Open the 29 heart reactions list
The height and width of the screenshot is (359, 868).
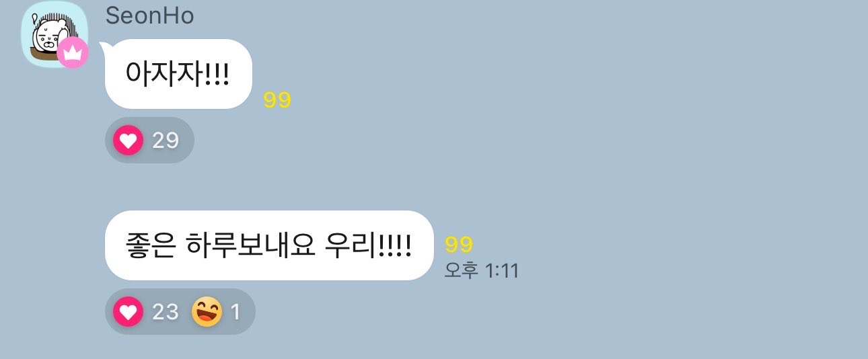166,141
